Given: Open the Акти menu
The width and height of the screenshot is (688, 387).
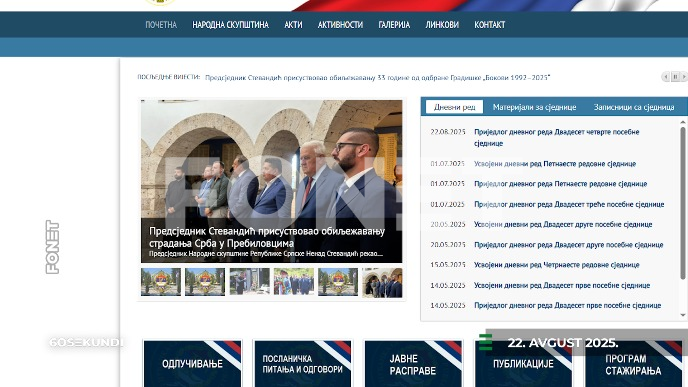Looking at the screenshot, I should pos(293,25).
